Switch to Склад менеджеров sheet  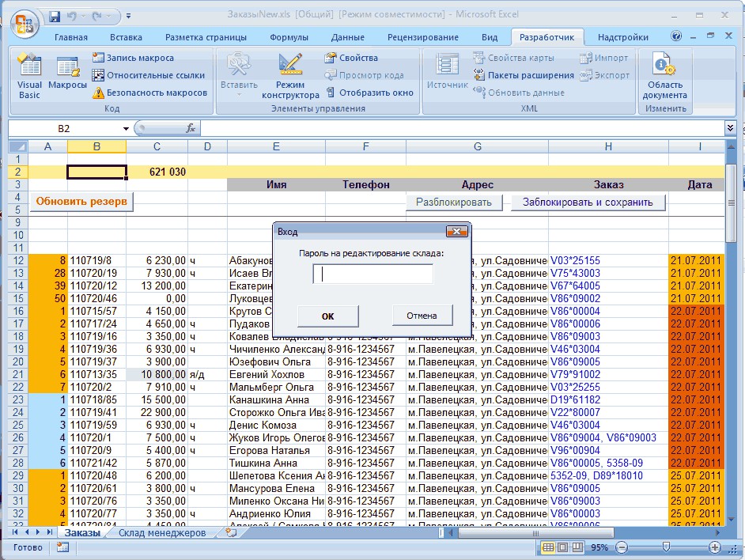pos(162,533)
